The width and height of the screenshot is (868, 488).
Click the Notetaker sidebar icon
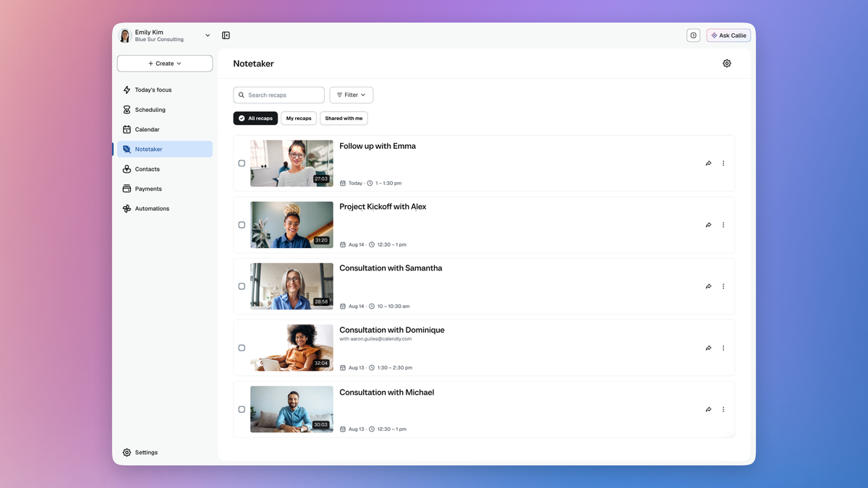coord(127,149)
